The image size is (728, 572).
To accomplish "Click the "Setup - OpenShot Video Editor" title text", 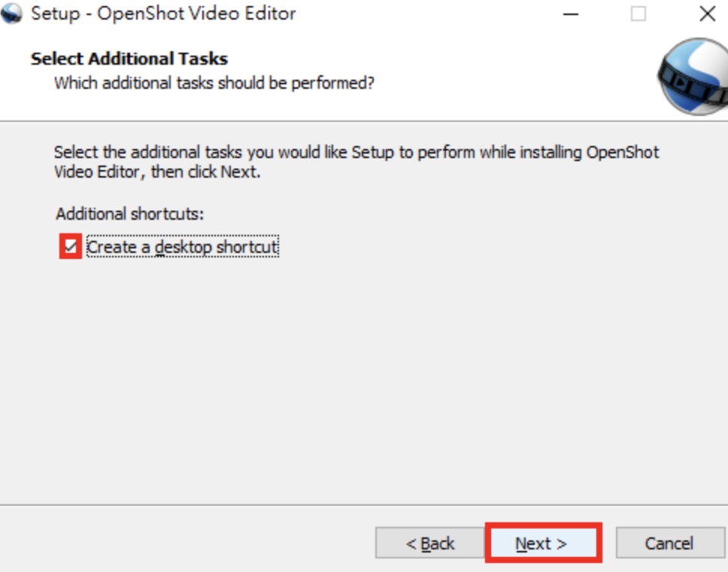I will coord(163,14).
